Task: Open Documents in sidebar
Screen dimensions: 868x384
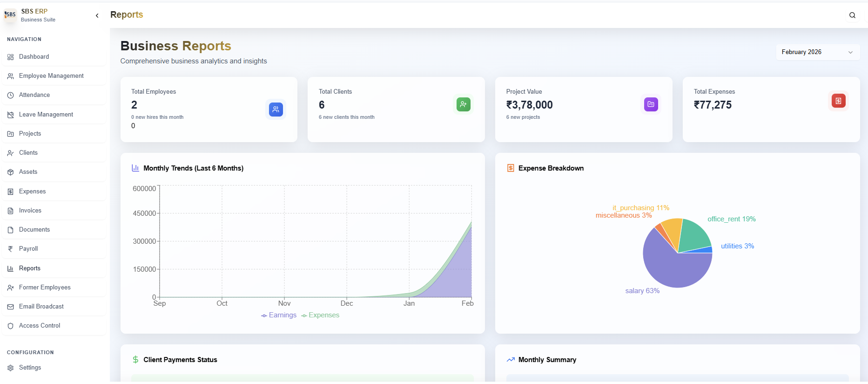Action: [x=54, y=230]
